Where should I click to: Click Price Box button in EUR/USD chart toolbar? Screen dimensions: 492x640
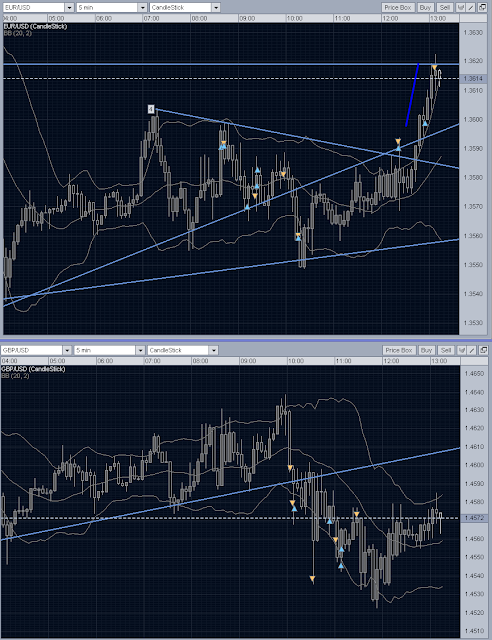coord(398,7)
